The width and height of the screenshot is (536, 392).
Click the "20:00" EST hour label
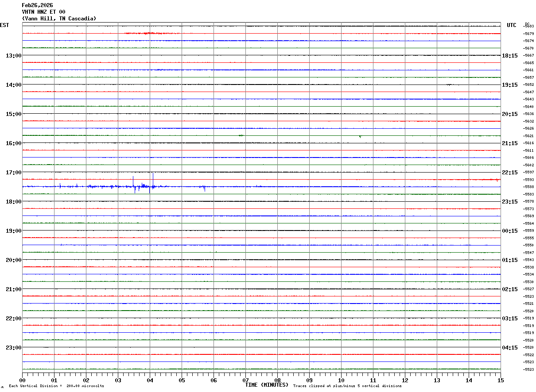pos(13,260)
